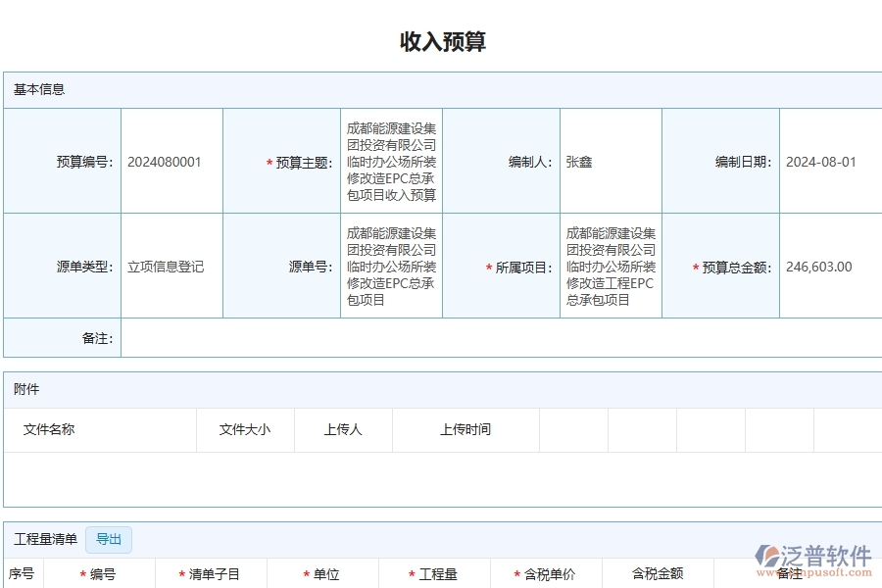The image size is (882, 588).
Task: Click the 导出 export button in 工程量清单
Action: click(109, 539)
